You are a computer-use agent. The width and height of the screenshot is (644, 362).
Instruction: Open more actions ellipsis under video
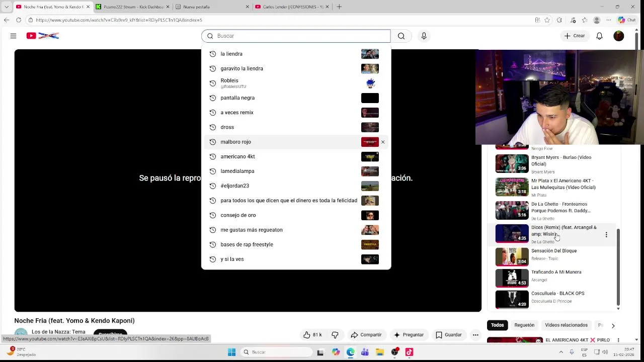click(x=475, y=334)
